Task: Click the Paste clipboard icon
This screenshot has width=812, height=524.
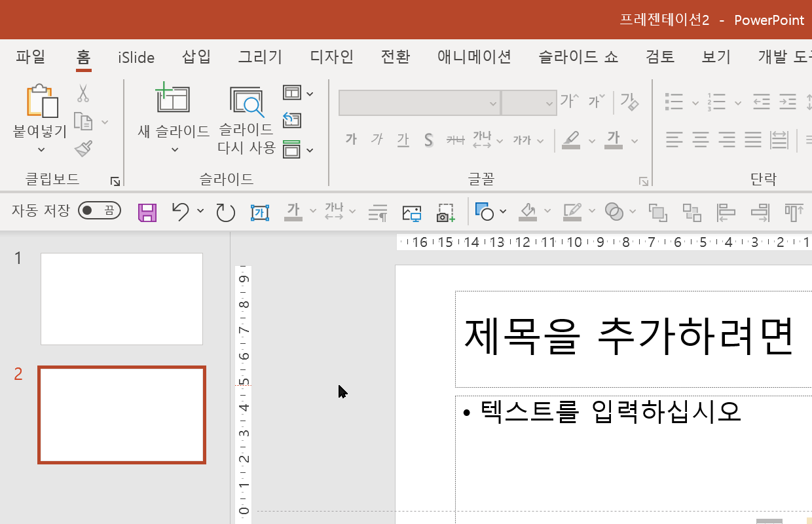Action: 42,101
